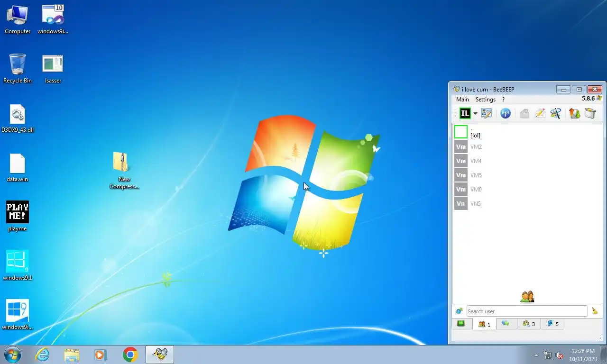The width and height of the screenshot is (607, 364).
Task: Open the ? help menu in BeeBEEP
Action: pyautogui.click(x=503, y=100)
